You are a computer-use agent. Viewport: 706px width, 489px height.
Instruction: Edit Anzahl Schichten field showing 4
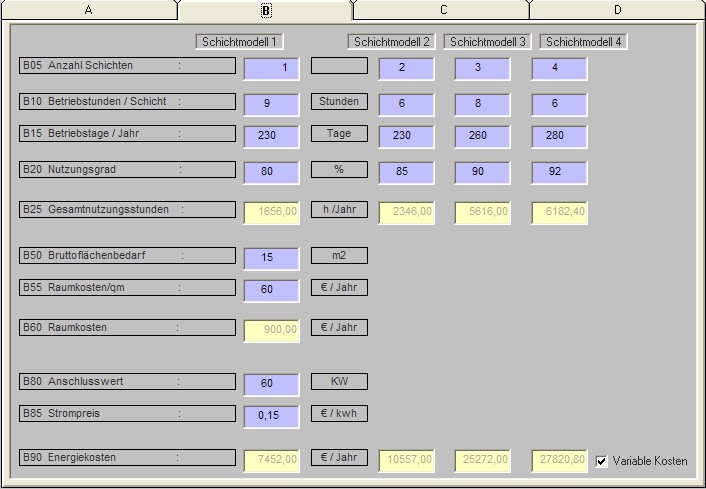(559, 68)
